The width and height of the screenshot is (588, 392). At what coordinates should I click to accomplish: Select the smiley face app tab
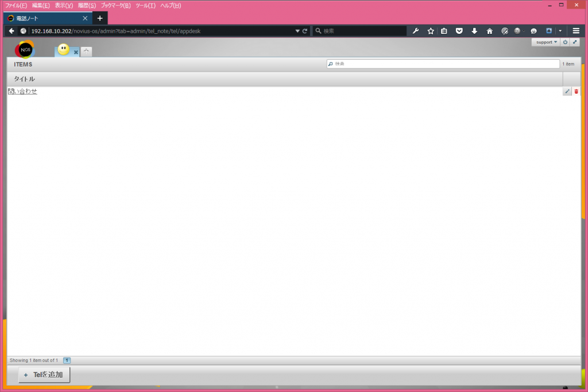pos(64,50)
